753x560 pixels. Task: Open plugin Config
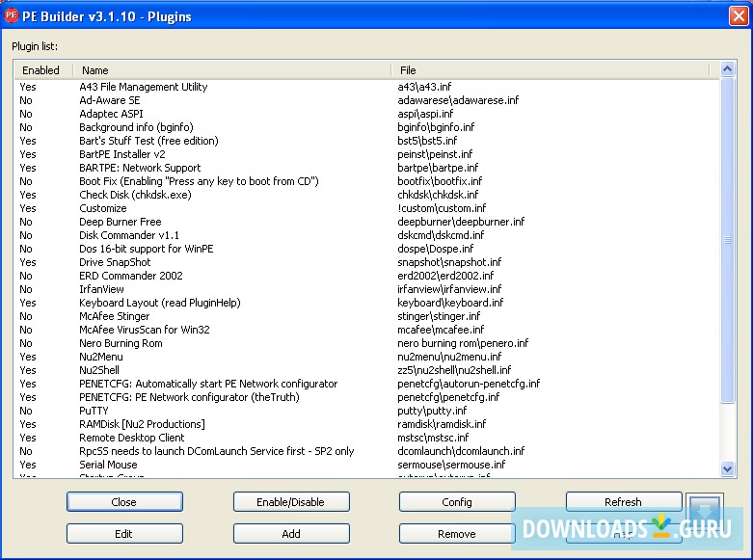point(457,502)
